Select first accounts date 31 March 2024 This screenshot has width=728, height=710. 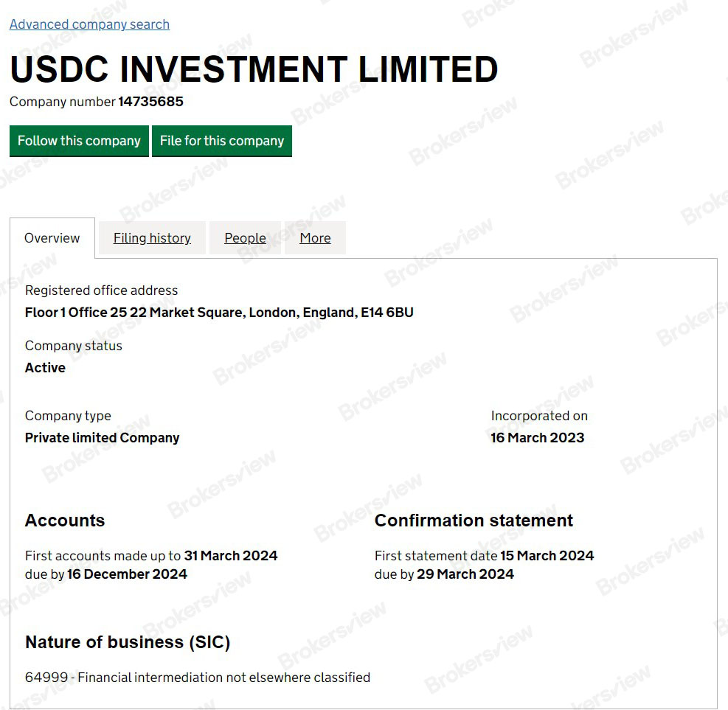pos(231,555)
